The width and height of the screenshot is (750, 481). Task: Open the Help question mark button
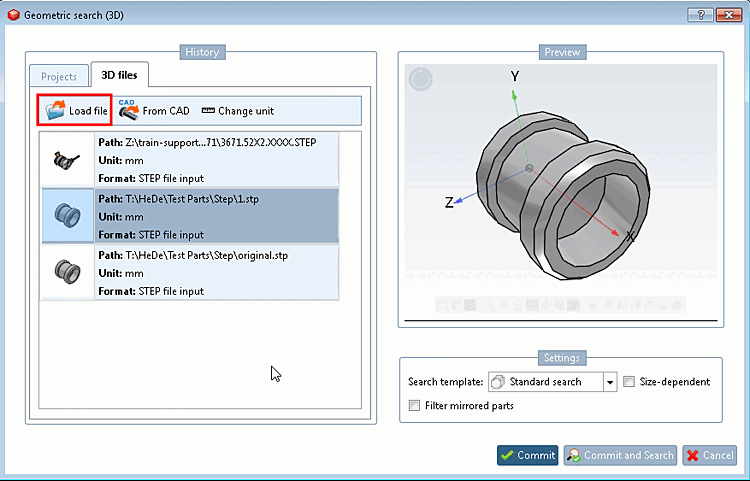pyautogui.click(x=700, y=15)
